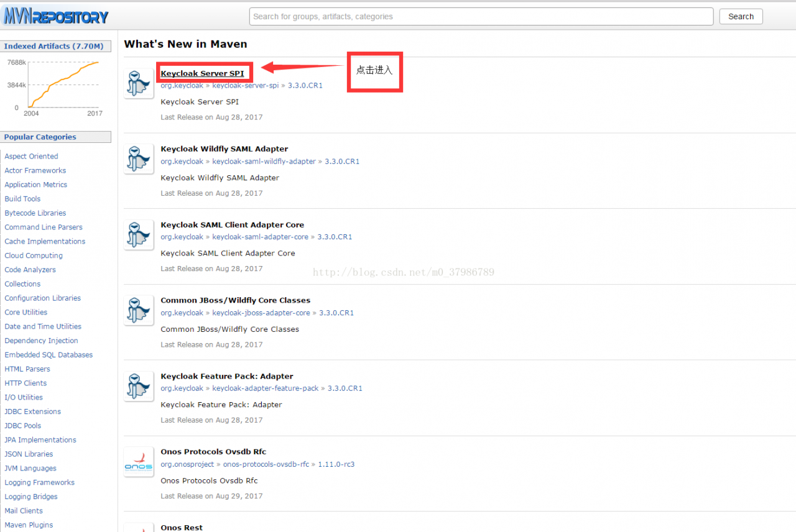Focus the search field for groups, artifacts, categories
Image resolution: width=796 pixels, height=532 pixels.
(481, 17)
